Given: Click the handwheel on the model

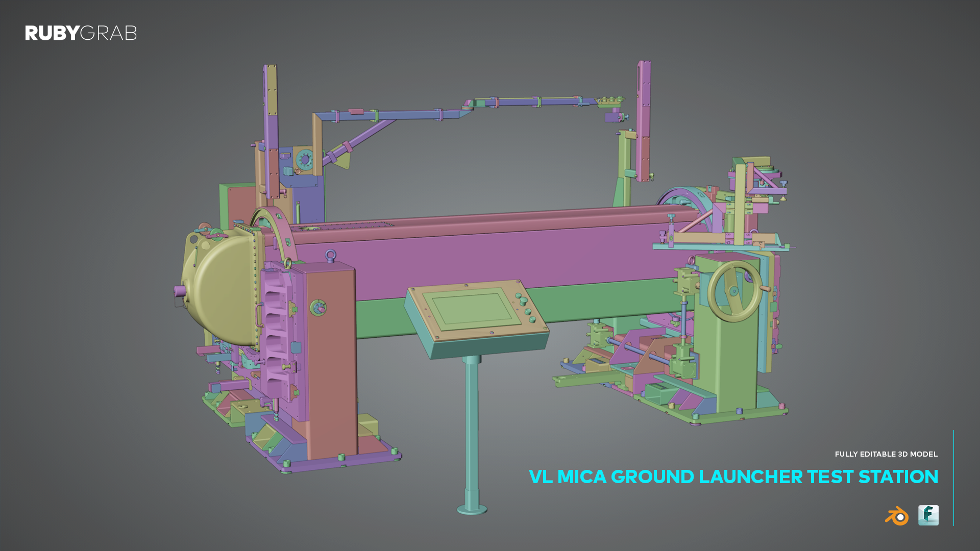Looking at the screenshot, I should click(734, 291).
